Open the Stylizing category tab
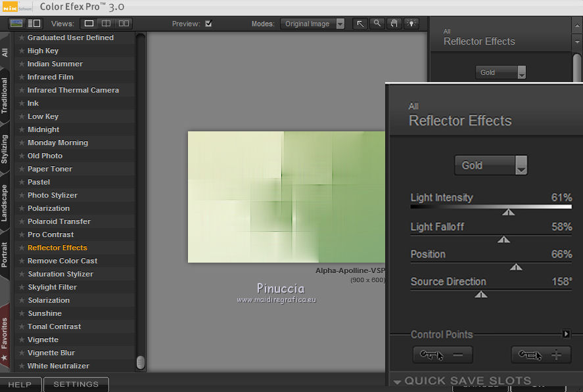The image size is (583, 392). (5, 148)
